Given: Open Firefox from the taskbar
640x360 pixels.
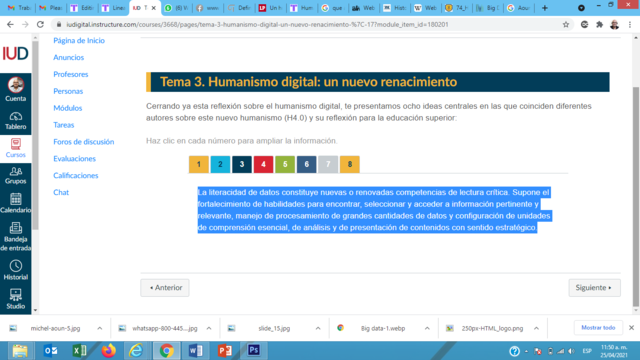Looking at the screenshot, I should click(x=108, y=351).
